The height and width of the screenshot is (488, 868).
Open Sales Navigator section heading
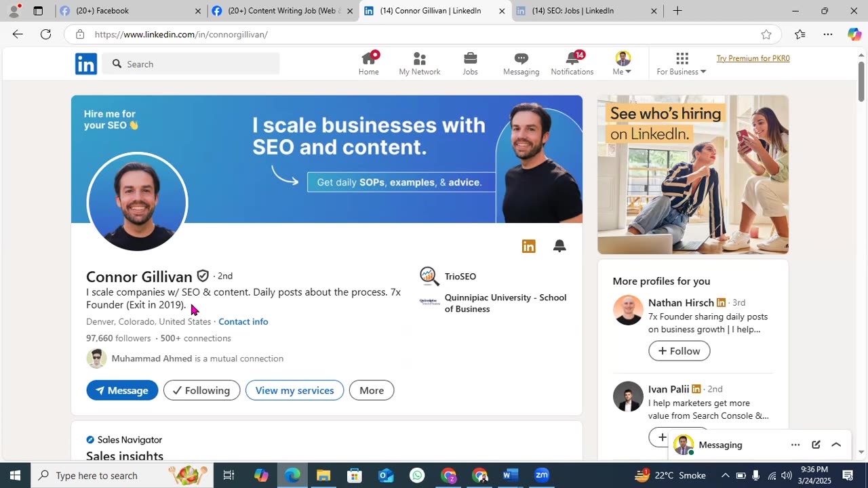pos(125,440)
